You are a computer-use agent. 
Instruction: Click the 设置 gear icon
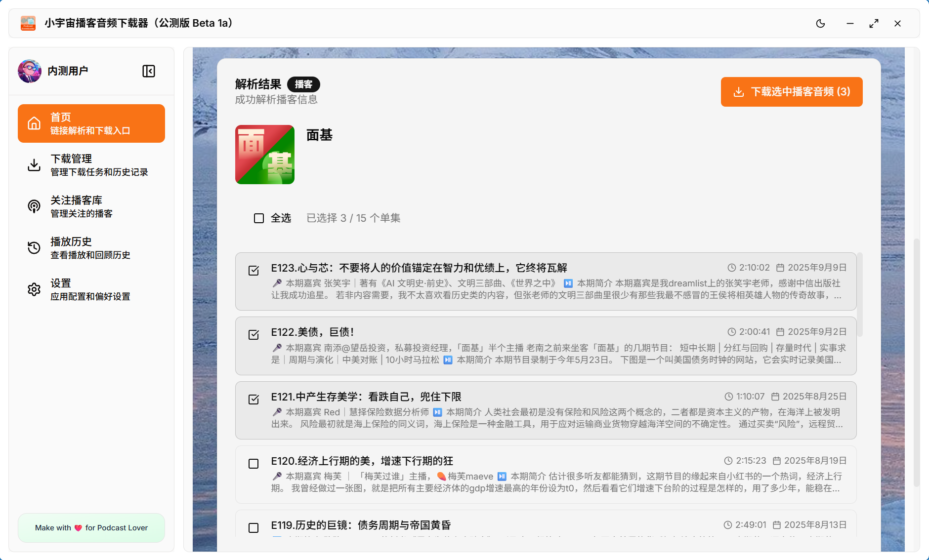(34, 289)
